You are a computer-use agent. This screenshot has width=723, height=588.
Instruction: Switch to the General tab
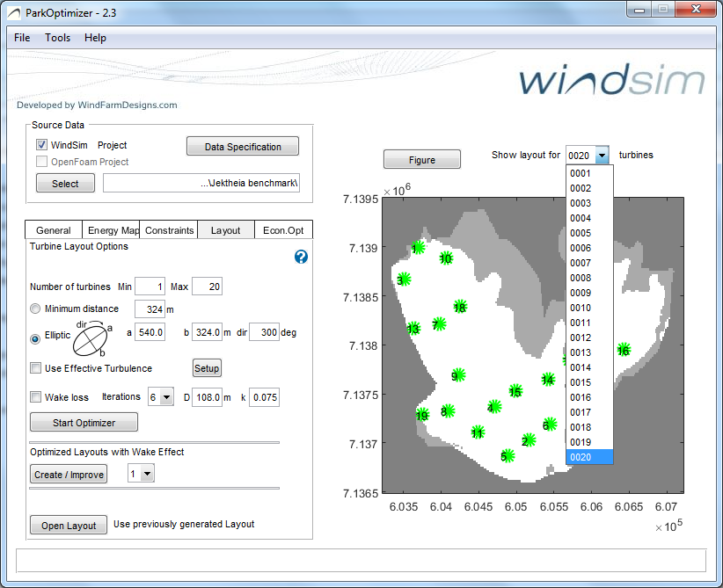click(x=54, y=230)
